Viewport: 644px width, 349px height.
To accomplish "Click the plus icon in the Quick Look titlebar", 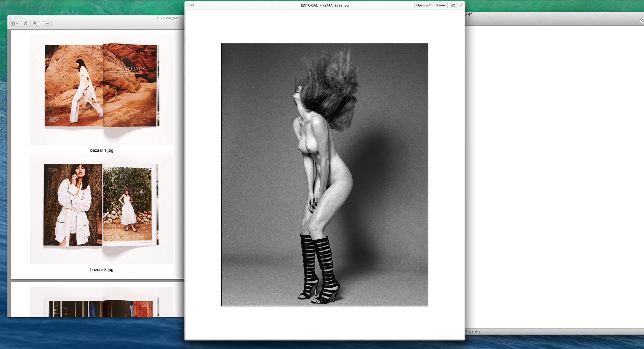I will [192, 5].
